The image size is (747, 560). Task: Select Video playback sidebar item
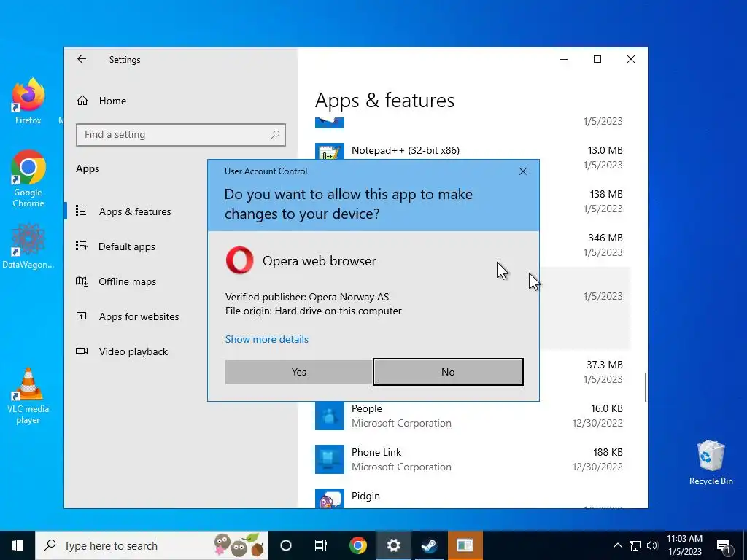click(x=133, y=351)
